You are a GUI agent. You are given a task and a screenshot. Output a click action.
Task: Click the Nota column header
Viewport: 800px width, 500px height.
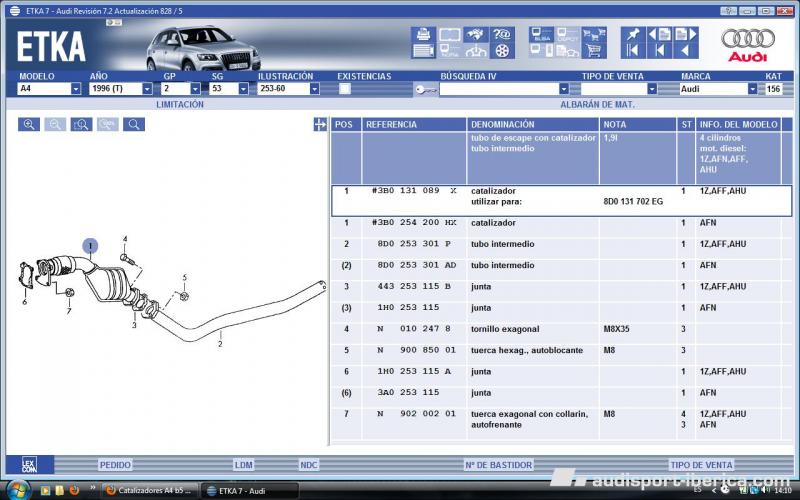click(x=638, y=124)
